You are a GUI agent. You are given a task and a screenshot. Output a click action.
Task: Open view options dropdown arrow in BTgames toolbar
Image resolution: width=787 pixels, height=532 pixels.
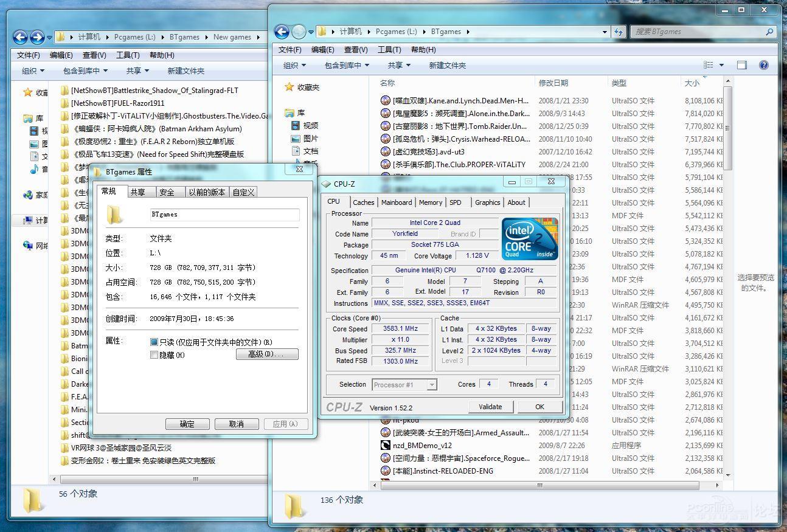pyautogui.click(x=722, y=65)
